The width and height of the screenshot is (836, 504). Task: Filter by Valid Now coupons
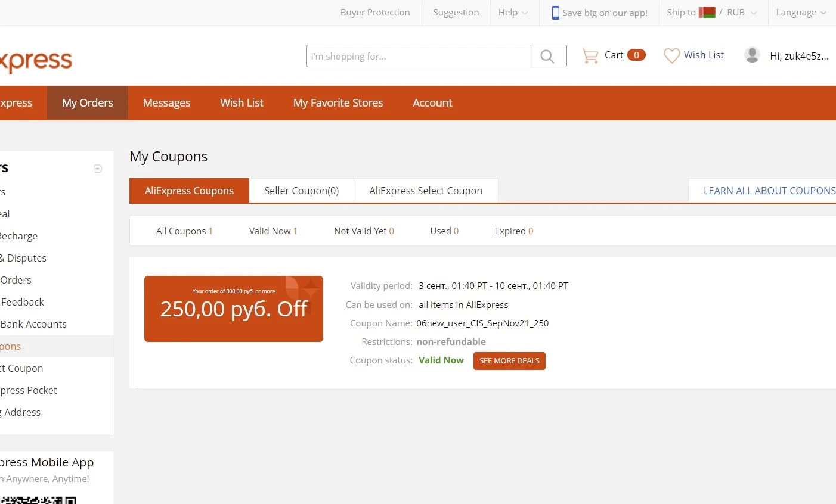coord(273,231)
